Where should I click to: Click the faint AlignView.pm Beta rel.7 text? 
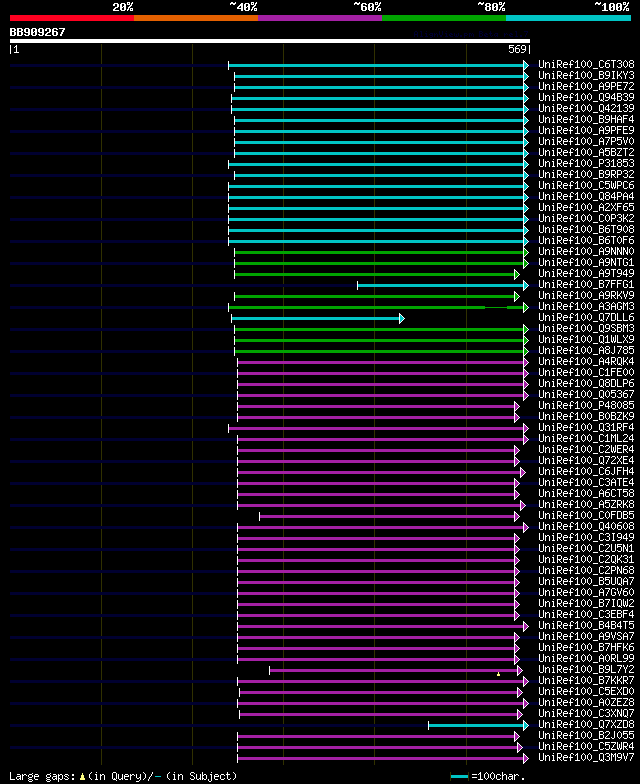[x=471, y=34]
